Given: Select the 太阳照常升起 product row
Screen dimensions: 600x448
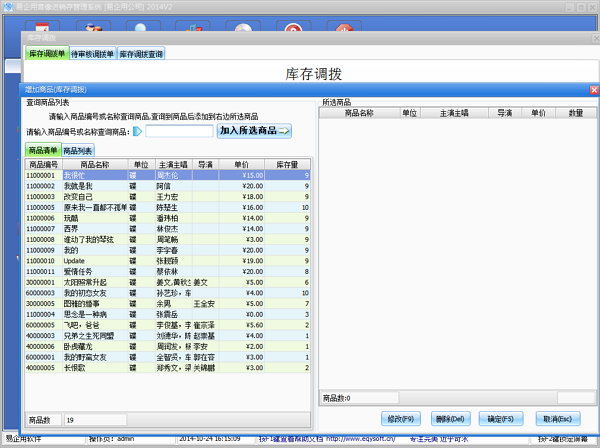Looking at the screenshot, I should [x=168, y=282].
